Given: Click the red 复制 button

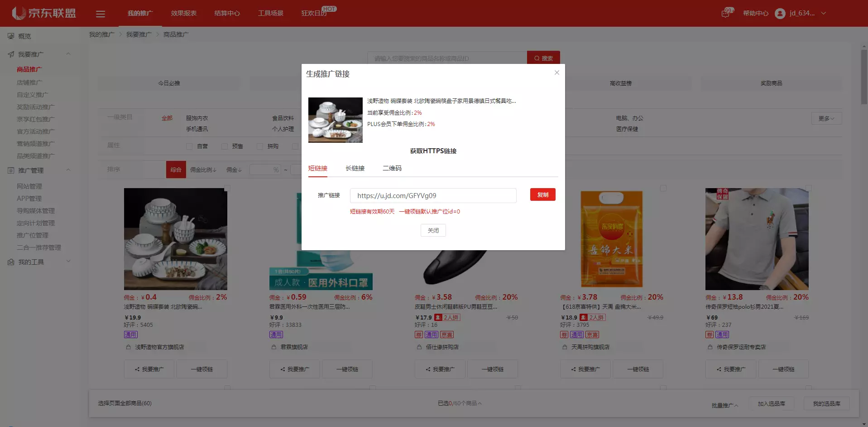Looking at the screenshot, I should (x=543, y=194).
